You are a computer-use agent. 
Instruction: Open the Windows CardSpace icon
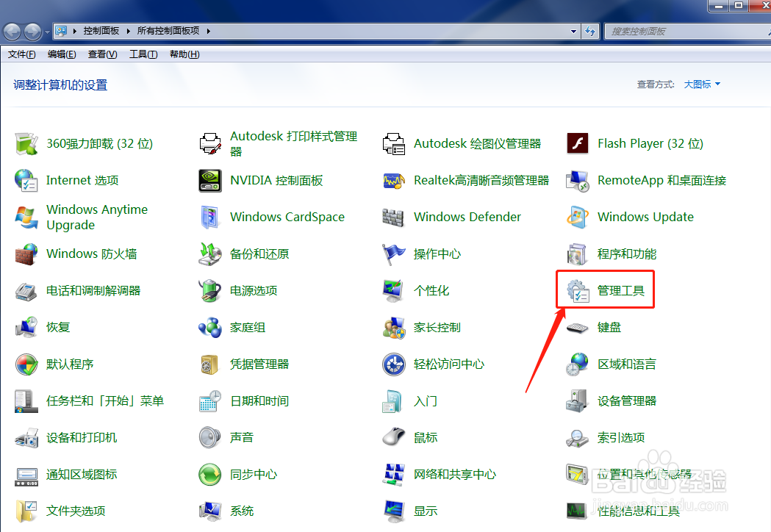(x=210, y=218)
